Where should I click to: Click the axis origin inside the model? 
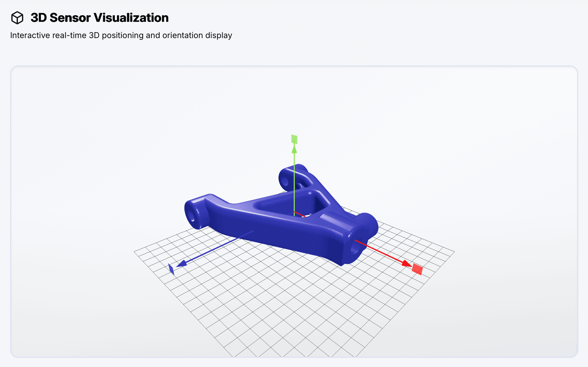click(x=294, y=212)
